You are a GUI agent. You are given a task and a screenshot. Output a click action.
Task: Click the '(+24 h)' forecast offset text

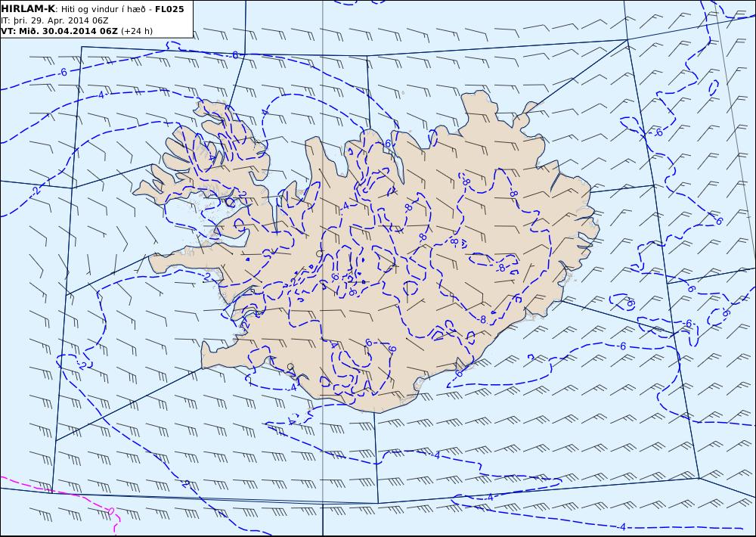pyautogui.click(x=136, y=31)
